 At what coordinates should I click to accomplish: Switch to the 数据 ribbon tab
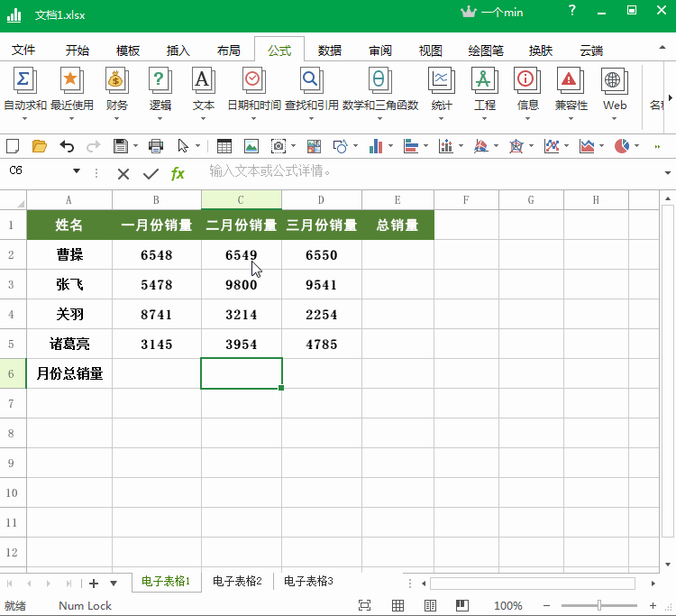click(329, 51)
